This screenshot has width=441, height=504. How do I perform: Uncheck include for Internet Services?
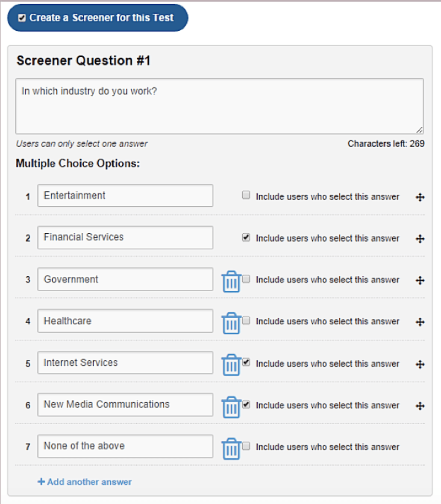[246, 362]
